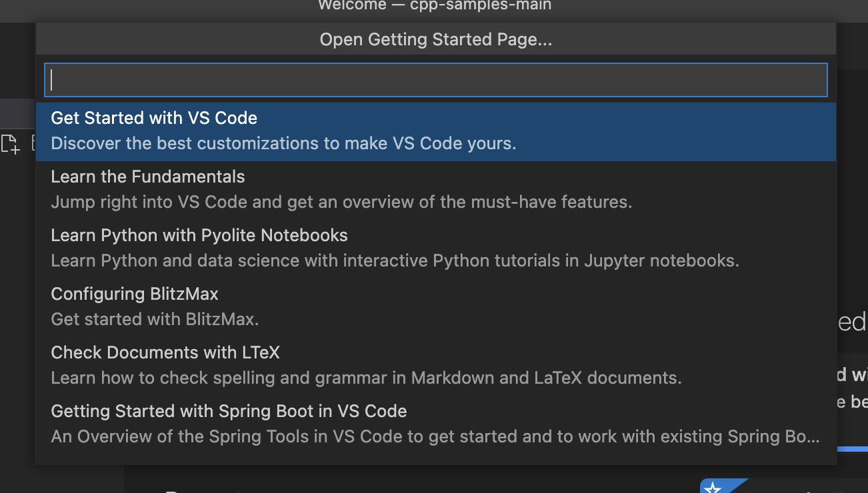
Task: Select the "Get Started with VS Code" entry
Action: (x=154, y=118)
